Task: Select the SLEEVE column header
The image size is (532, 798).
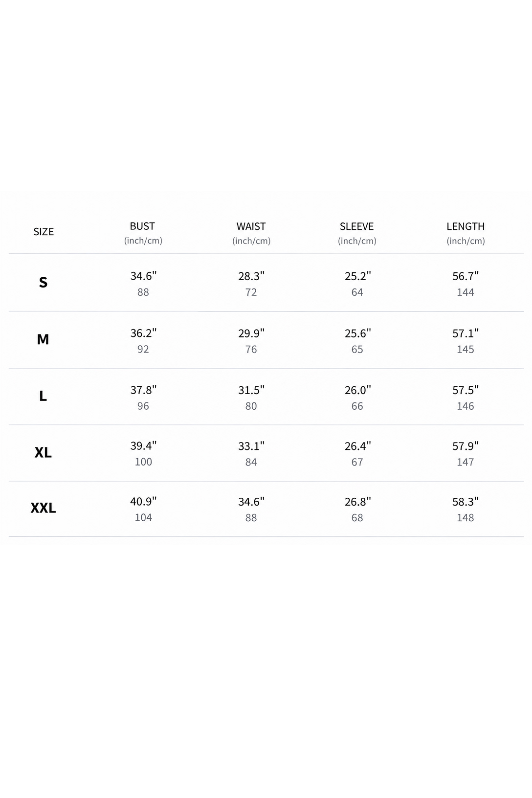Action: coord(357,226)
